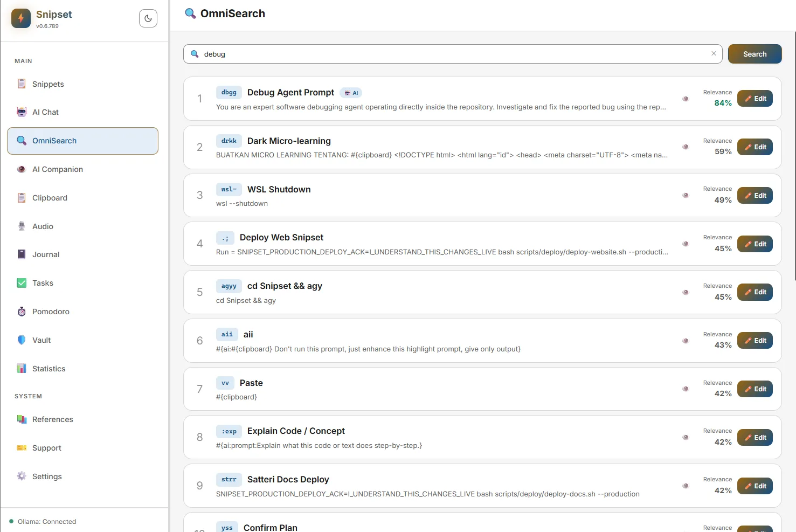This screenshot has height=532, width=796.
Task: Open Snippets via its notepad icon
Action: 22,84
